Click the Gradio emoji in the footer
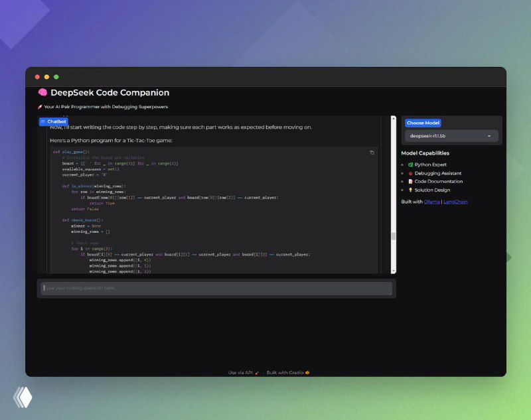The width and height of the screenshot is (531, 420). point(307,372)
